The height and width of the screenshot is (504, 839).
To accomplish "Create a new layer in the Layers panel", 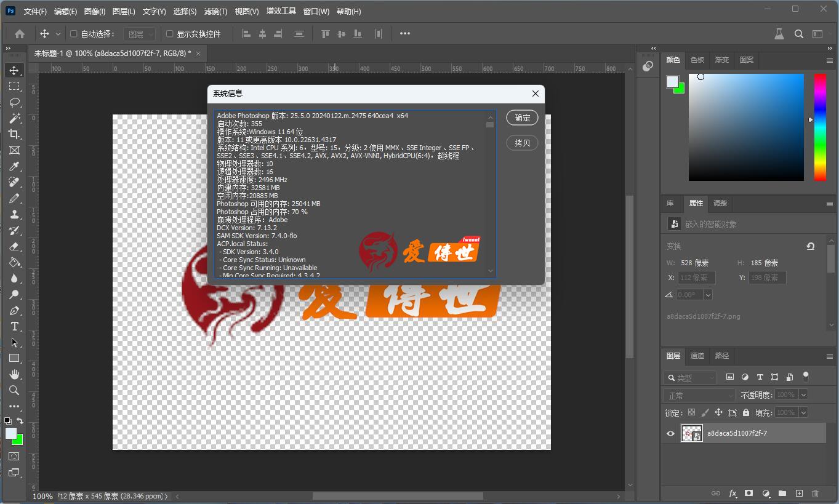I will [799, 494].
